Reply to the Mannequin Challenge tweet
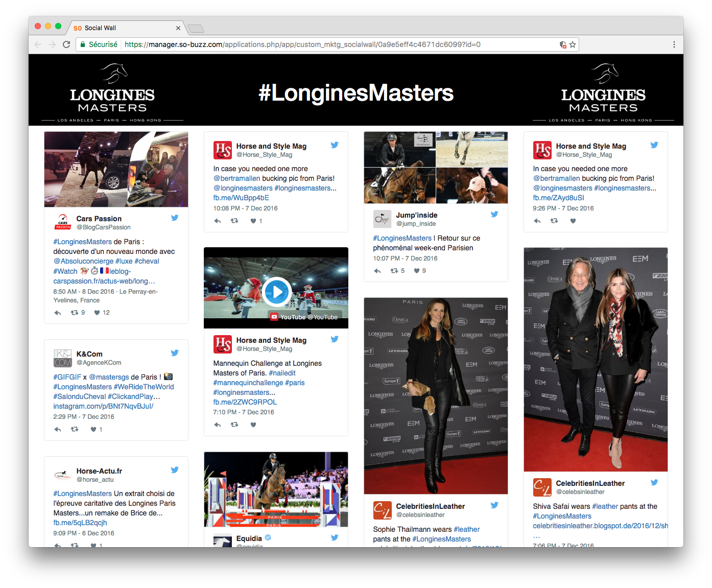Image resolution: width=712 pixels, height=588 pixels. [x=218, y=425]
